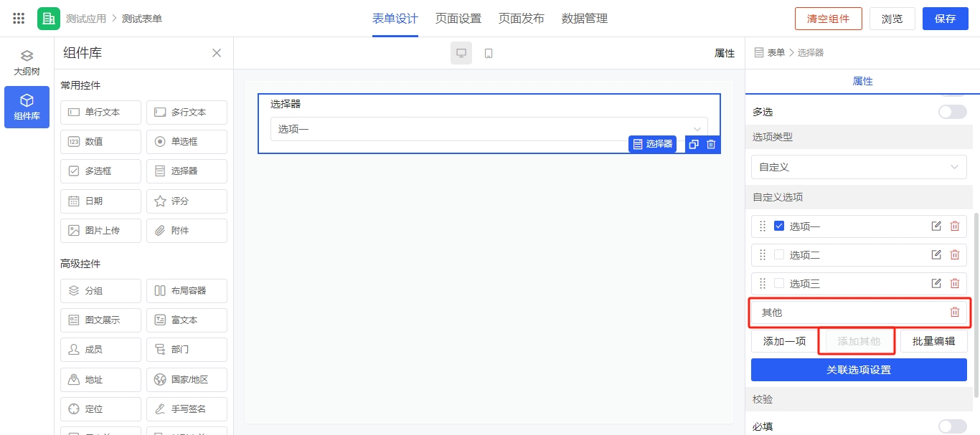Open the 数据管理 tab
Screen dimensions: 980x435
point(584,19)
